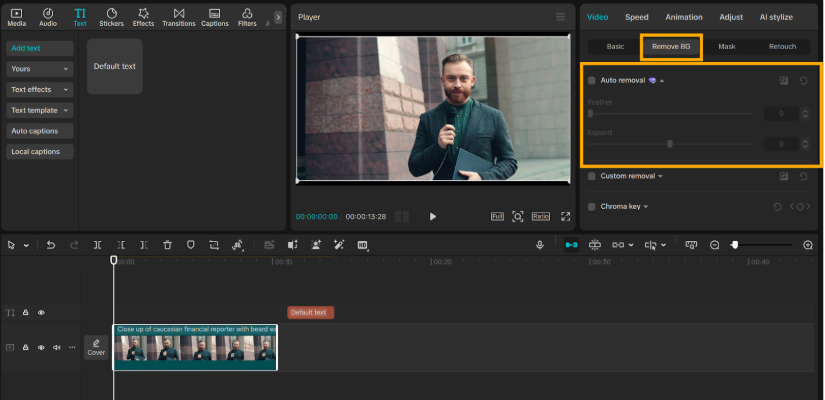The image size is (825, 400).
Task: Switch to the Adjust tab
Action: click(731, 17)
